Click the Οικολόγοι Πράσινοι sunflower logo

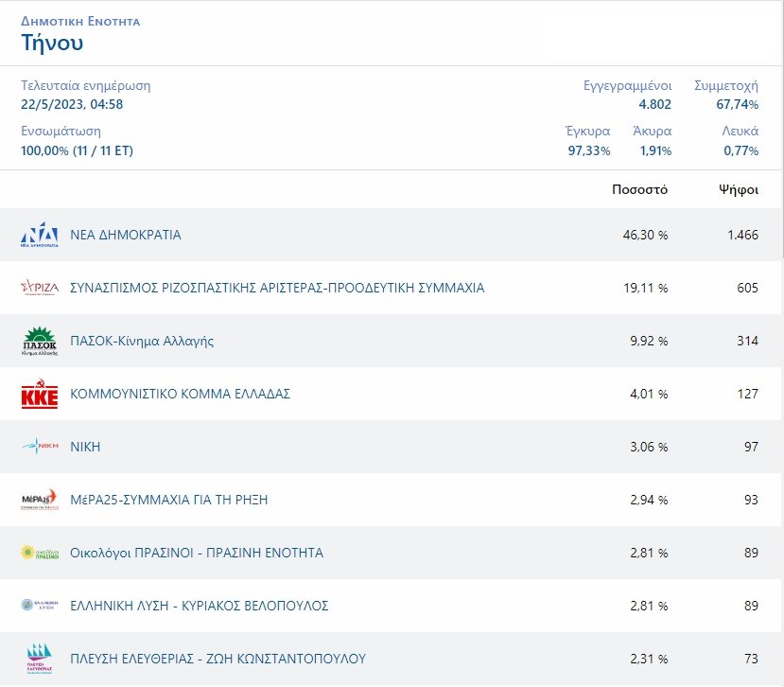click(x=40, y=553)
